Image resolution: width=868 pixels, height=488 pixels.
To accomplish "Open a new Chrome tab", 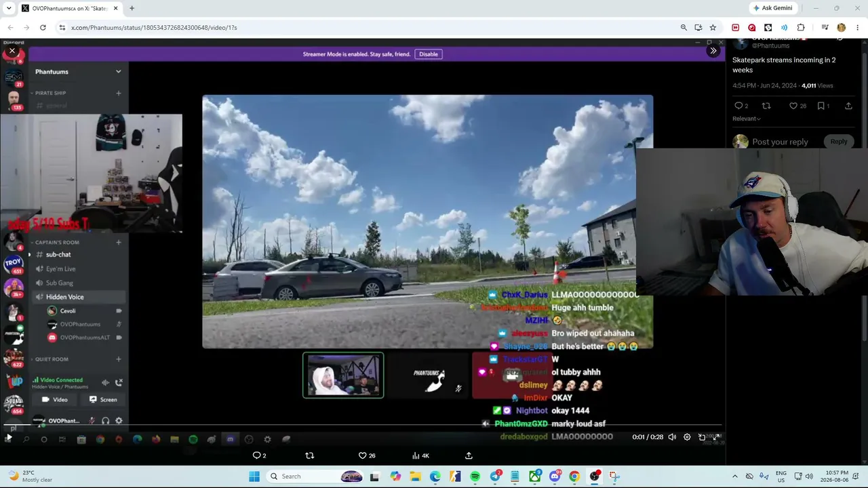I will click(132, 8).
